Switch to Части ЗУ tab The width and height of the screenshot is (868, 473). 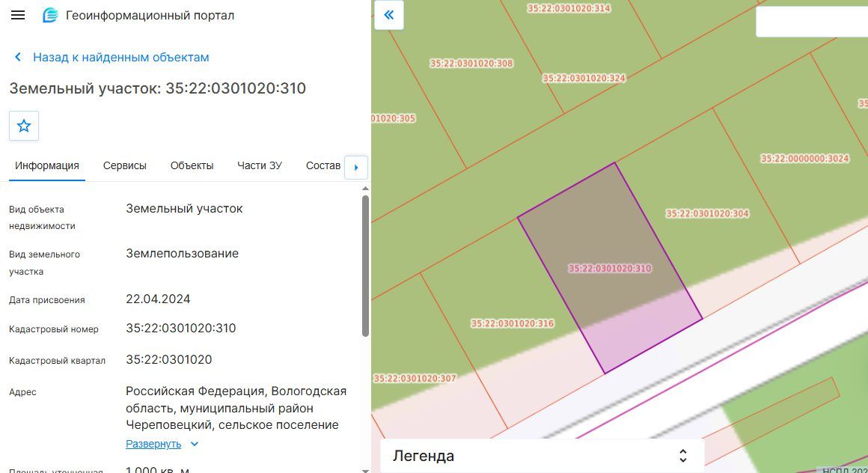(260, 165)
